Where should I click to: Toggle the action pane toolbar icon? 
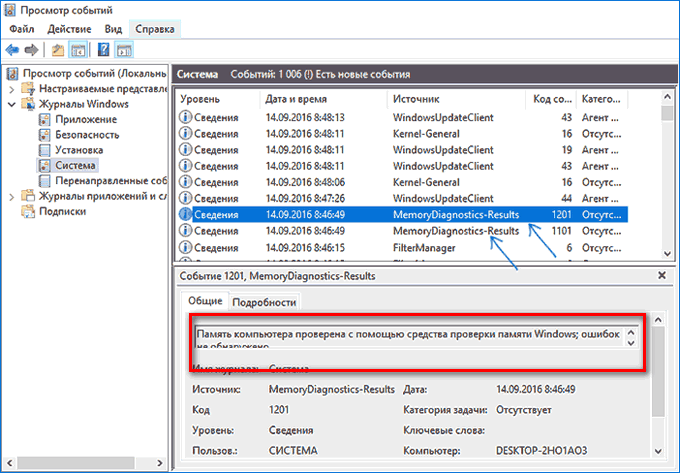coord(123,49)
